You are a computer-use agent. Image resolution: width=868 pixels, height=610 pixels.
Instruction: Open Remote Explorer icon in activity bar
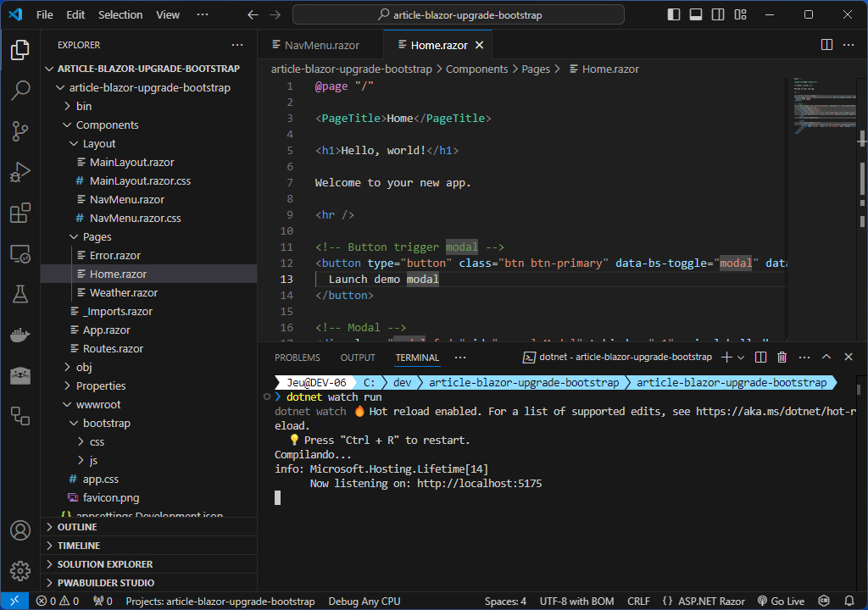click(20, 254)
